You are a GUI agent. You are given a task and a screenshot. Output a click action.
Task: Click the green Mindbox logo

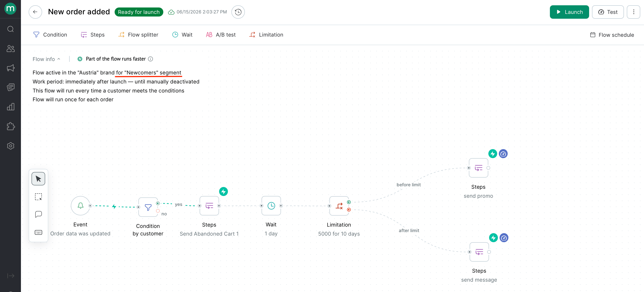coord(11,9)
